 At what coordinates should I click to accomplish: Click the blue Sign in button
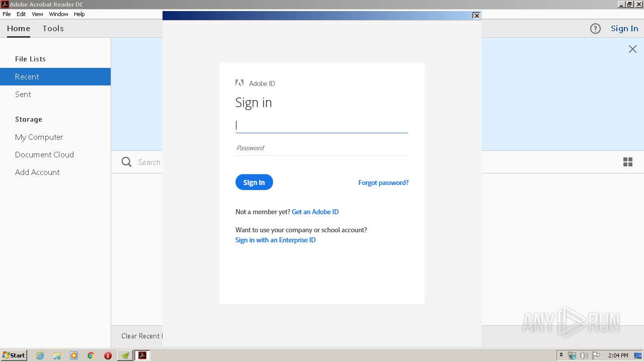click(x=254, y=182)
